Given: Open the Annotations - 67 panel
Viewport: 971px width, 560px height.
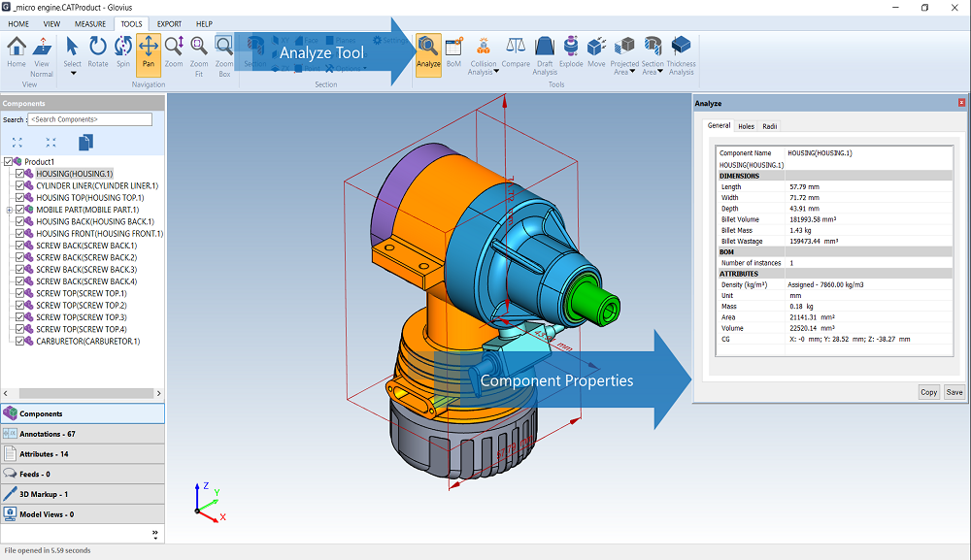Looking at the screenshot, I should pos(83,434).
